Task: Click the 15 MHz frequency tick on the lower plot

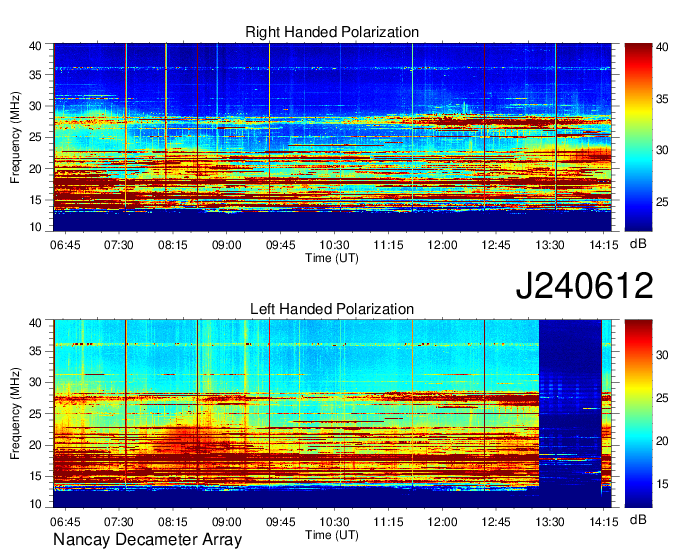Action: (35, 477)
